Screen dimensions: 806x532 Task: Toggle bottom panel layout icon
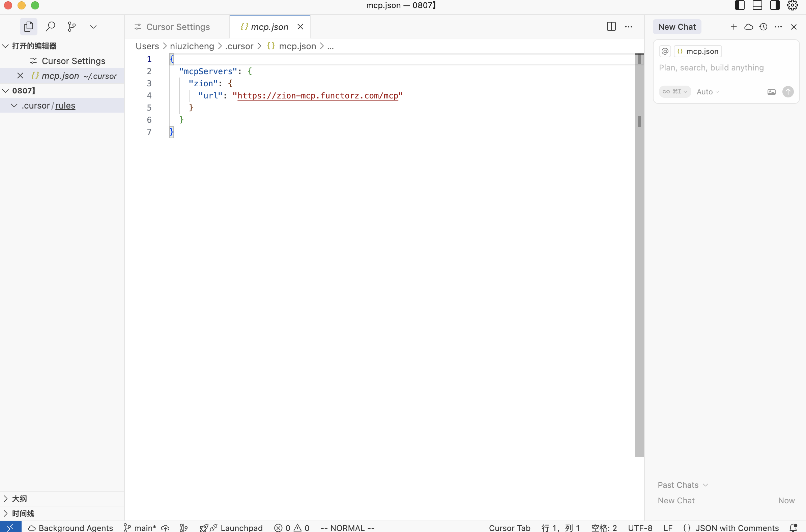point(757,5)
